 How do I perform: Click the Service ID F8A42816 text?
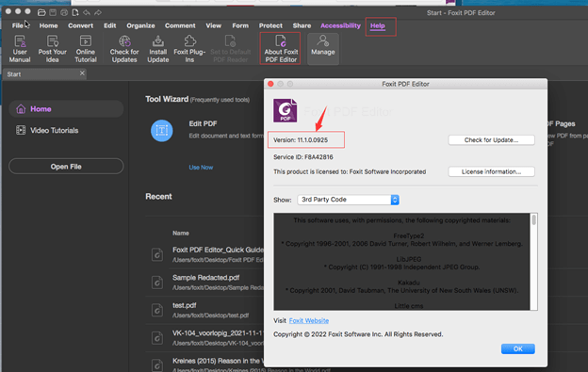coord(303,157)
